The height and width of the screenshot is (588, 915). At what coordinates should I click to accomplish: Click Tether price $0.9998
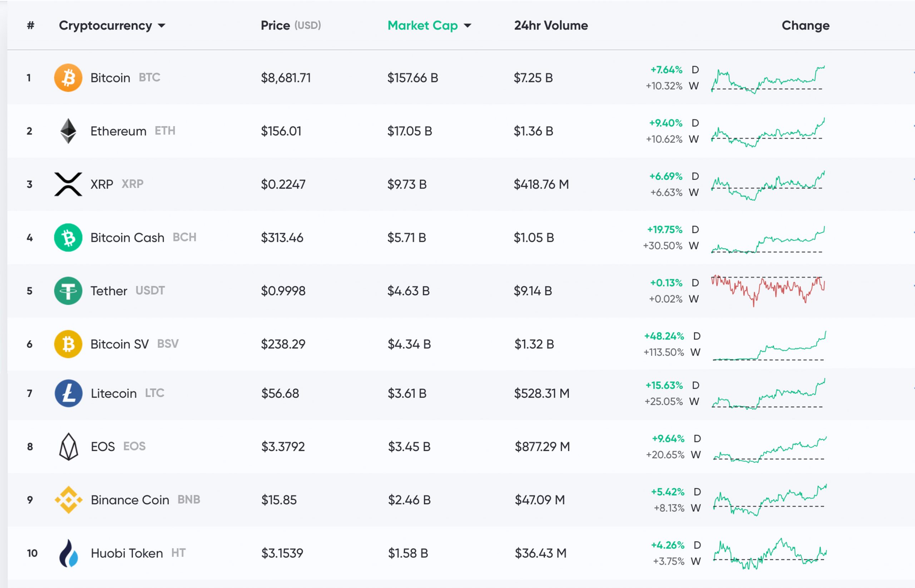(x=283, y=291)
